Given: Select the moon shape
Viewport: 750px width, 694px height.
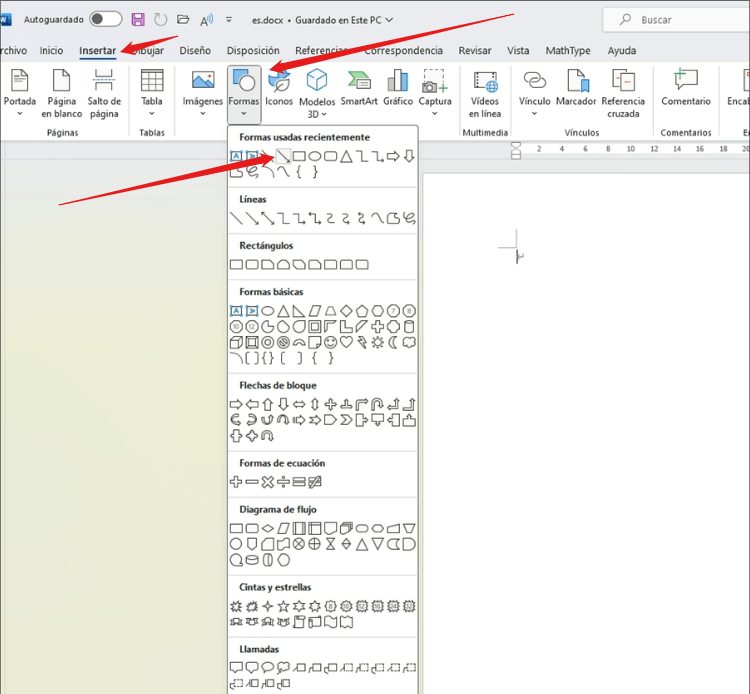Looking at the screenshot, I should pos(393,342).
